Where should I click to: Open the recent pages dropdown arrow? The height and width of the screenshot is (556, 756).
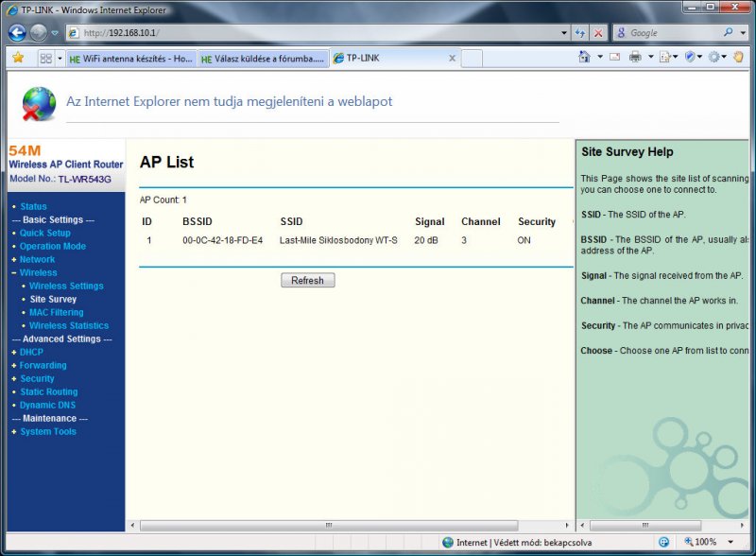click(55, 33)
